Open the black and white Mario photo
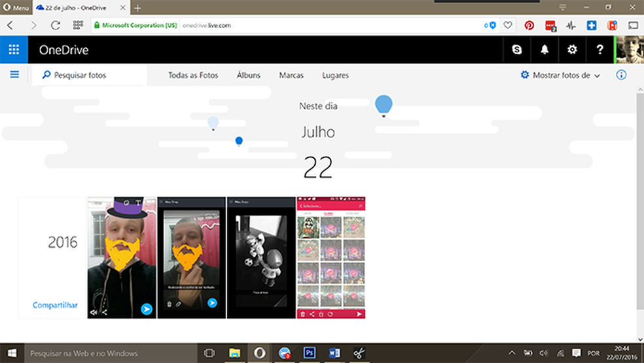This screenshot has width=644, height=363. (261, 258)
